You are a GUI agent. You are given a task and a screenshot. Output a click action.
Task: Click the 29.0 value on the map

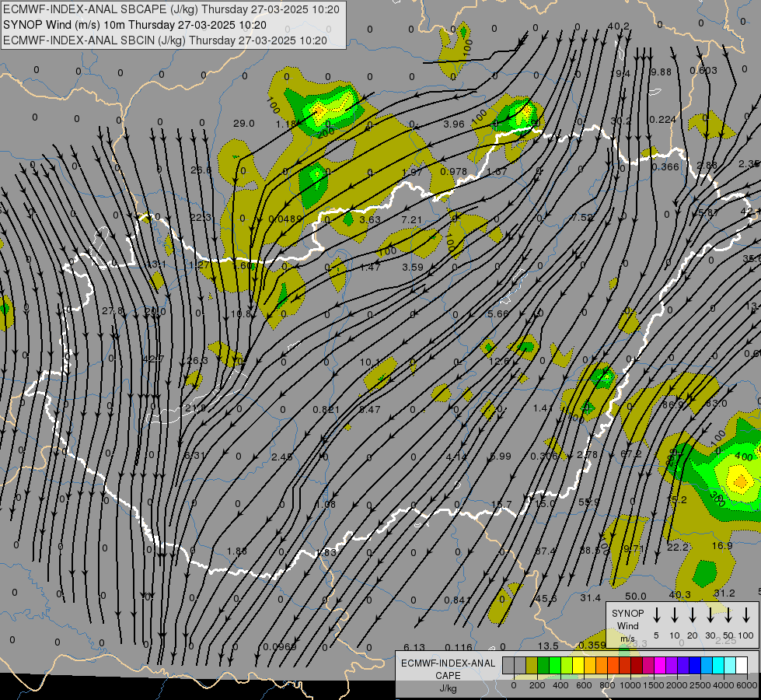243,124
